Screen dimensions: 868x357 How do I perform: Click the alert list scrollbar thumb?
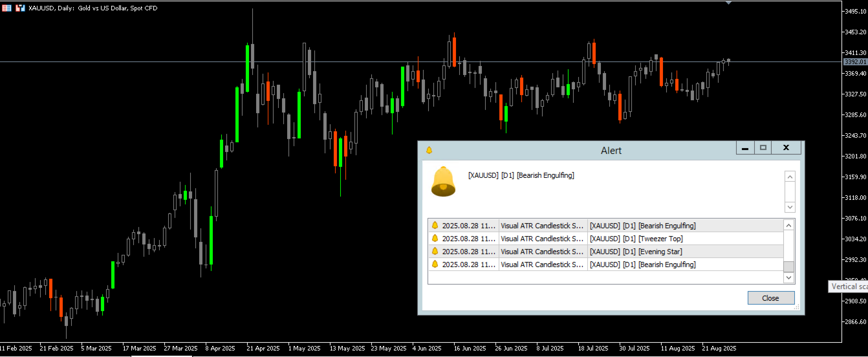pos(788,266)
